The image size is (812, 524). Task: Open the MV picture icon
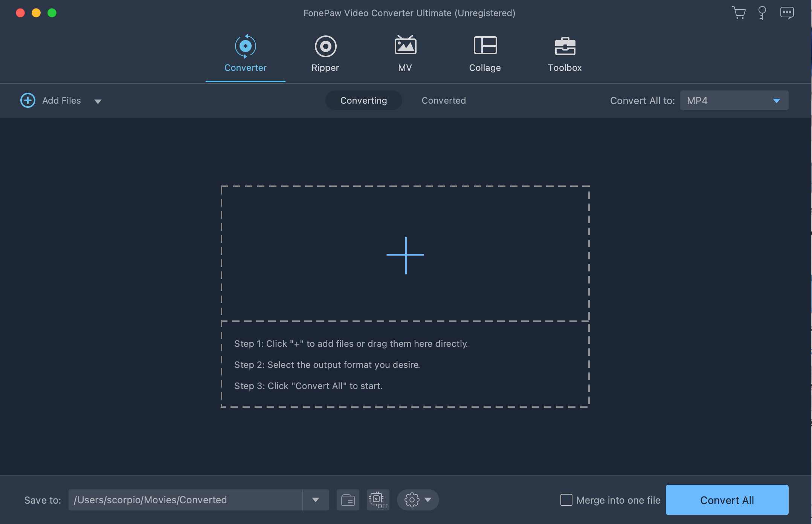click(x=405, y=46)
